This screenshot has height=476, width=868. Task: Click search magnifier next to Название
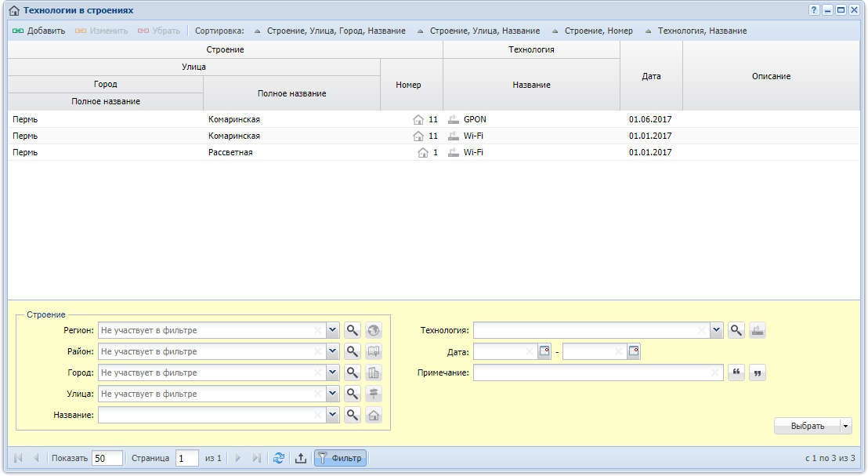coord(352,415)
